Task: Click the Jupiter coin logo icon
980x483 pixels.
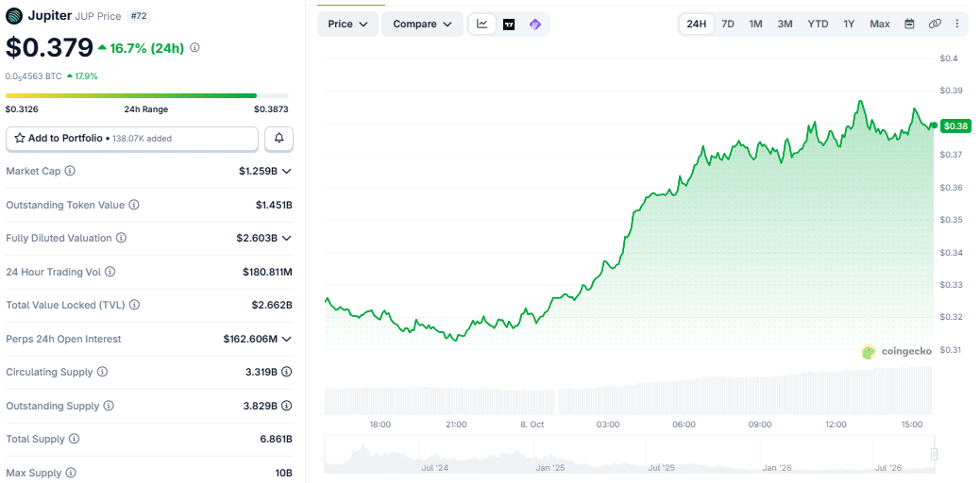Action: (x=14, y=16)
